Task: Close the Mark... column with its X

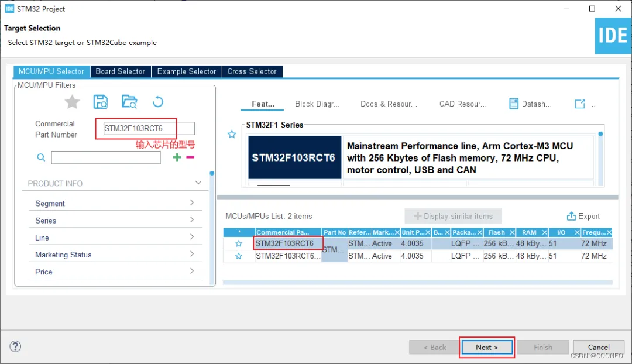Action: [x=397, y=232]
